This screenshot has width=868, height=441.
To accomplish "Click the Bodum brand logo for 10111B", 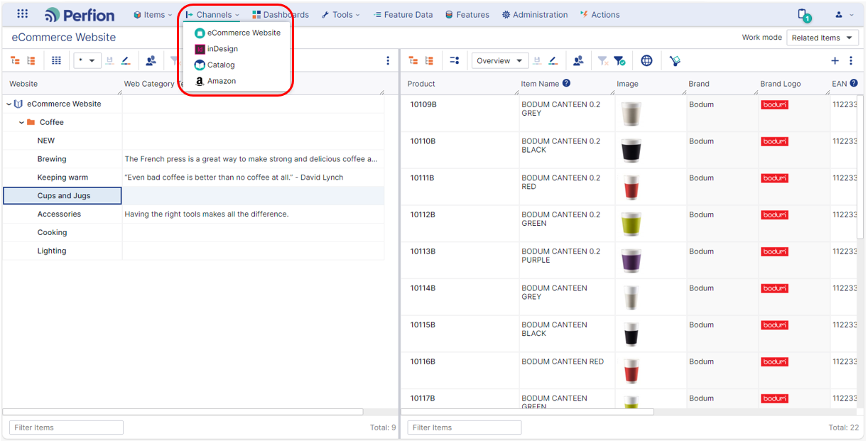I will coord(774,178).
